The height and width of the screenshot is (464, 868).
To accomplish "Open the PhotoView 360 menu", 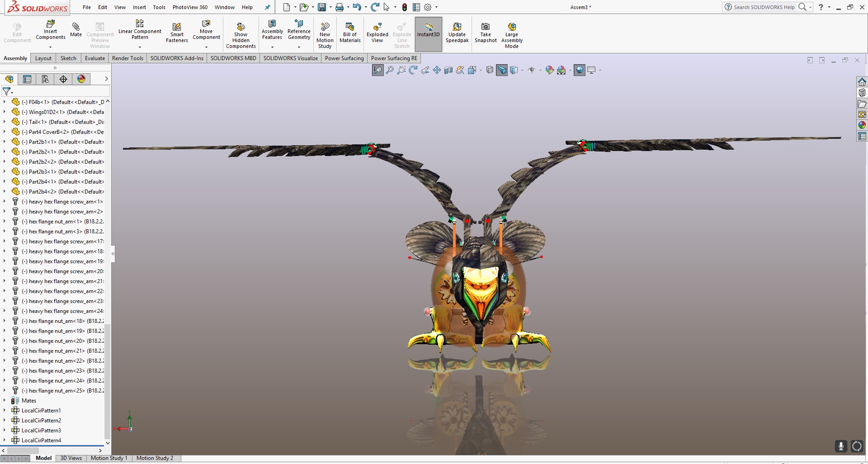I will 190,7.
